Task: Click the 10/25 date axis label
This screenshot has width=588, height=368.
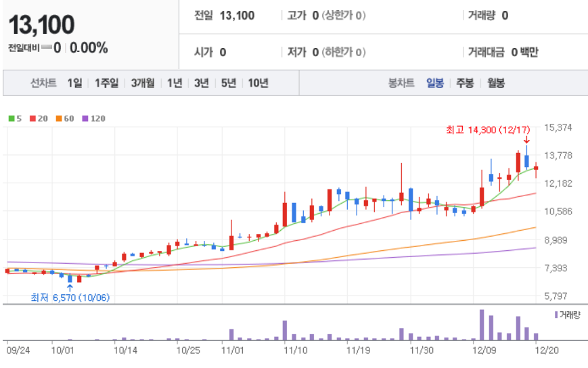Action: click(x=188, y=350)
